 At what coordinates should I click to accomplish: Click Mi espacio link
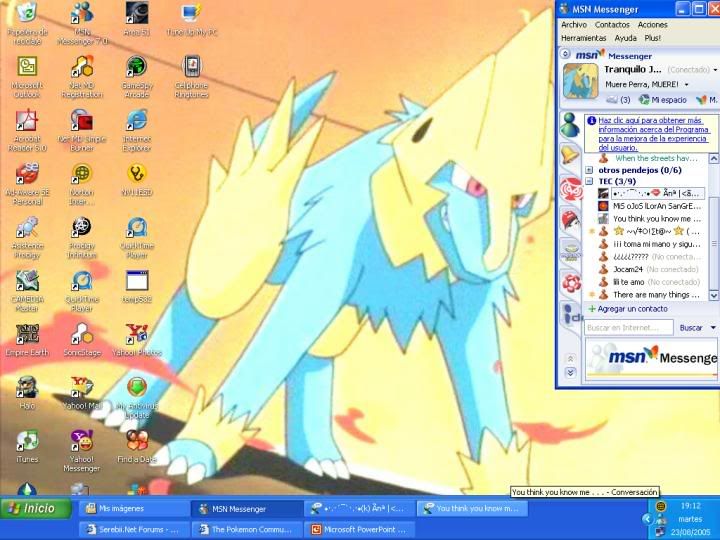pyautogui.click(x=663, y=100)
